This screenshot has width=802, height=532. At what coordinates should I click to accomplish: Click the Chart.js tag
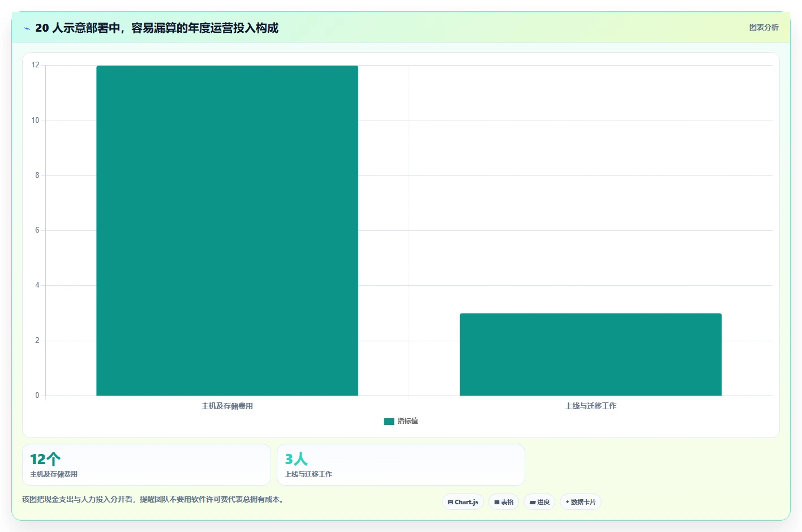click(x=463, y=502)
